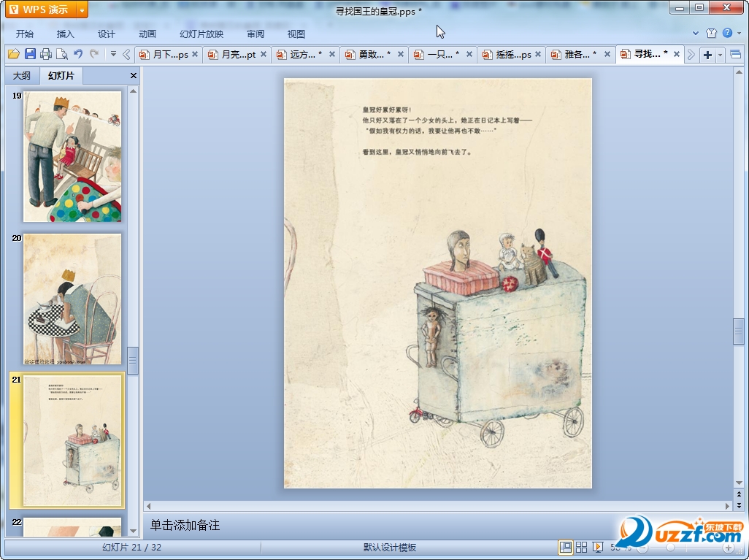Viewport: 749px width, 560px height.
Task: Select slide 21 thumbnail
Action: pos(72,440)
